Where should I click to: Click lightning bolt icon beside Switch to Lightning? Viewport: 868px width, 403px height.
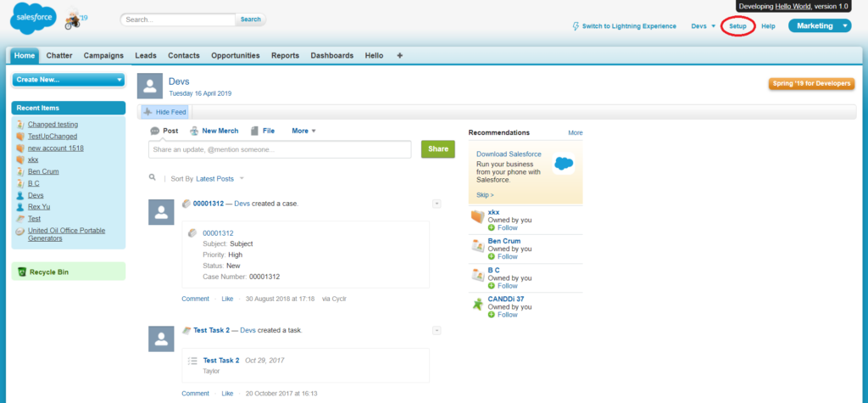pos(576,26)
